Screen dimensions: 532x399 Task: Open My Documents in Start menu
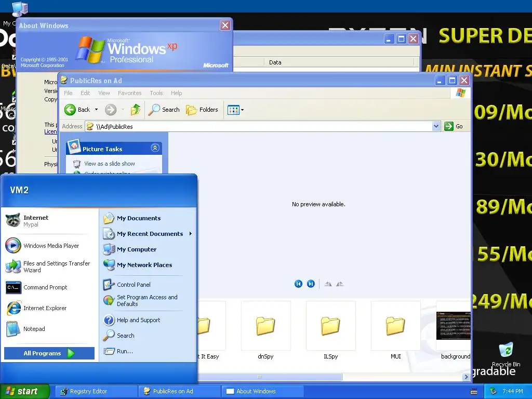tap(148, 218)
